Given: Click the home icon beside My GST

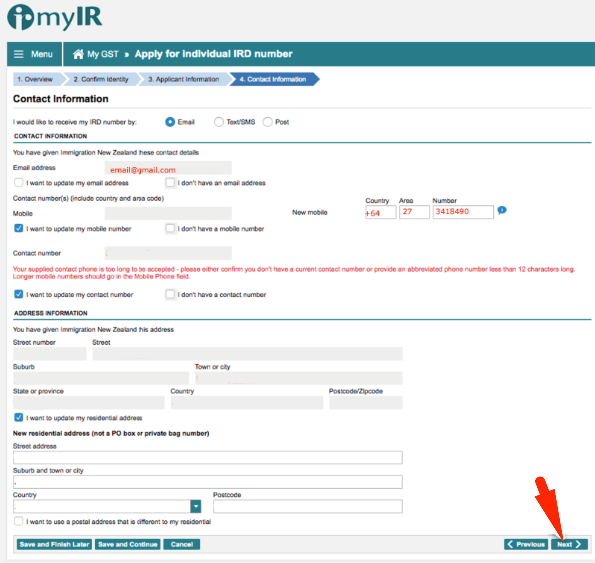Looking at the screenshot, I should point(78,54).
